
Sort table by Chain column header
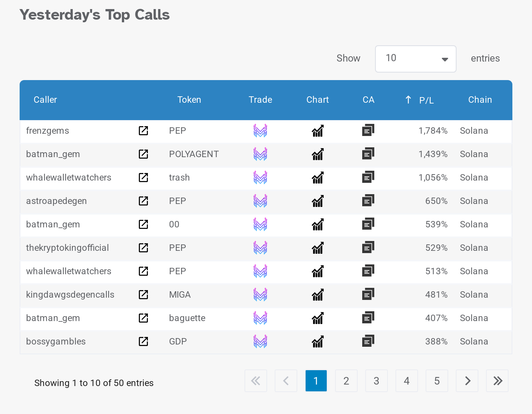click(480, 100)
